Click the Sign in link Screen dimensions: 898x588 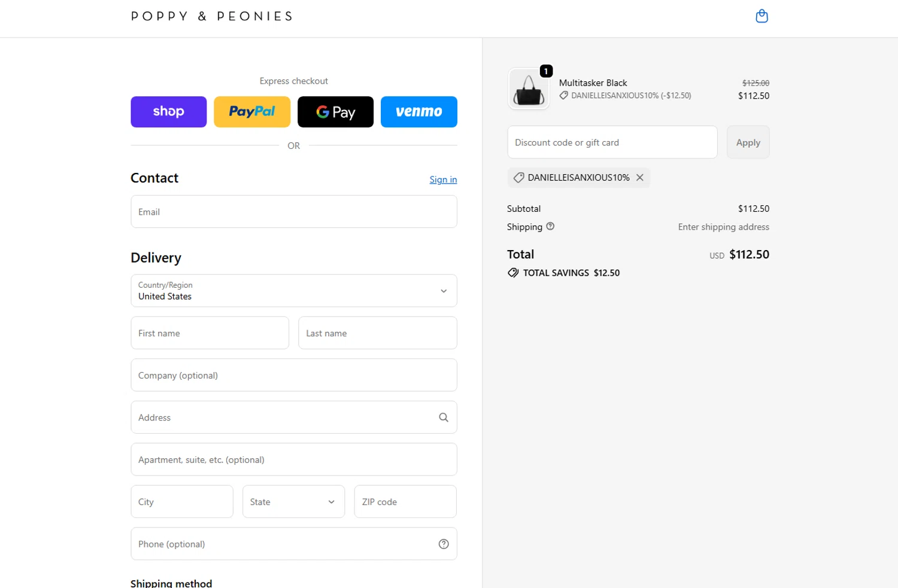tap(443, 179)
